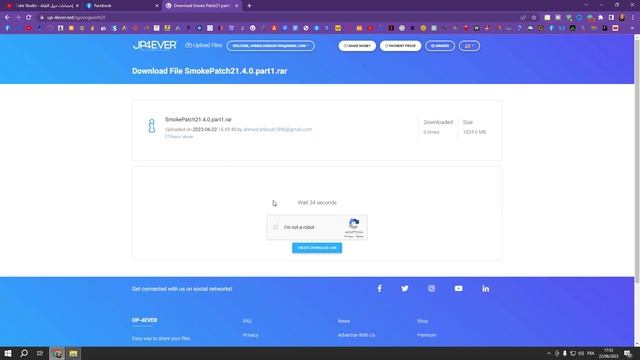Open the tab search chevron in Chrome
Image resolution: width=640 pixels, height=360 pixels.
(586, 5)
